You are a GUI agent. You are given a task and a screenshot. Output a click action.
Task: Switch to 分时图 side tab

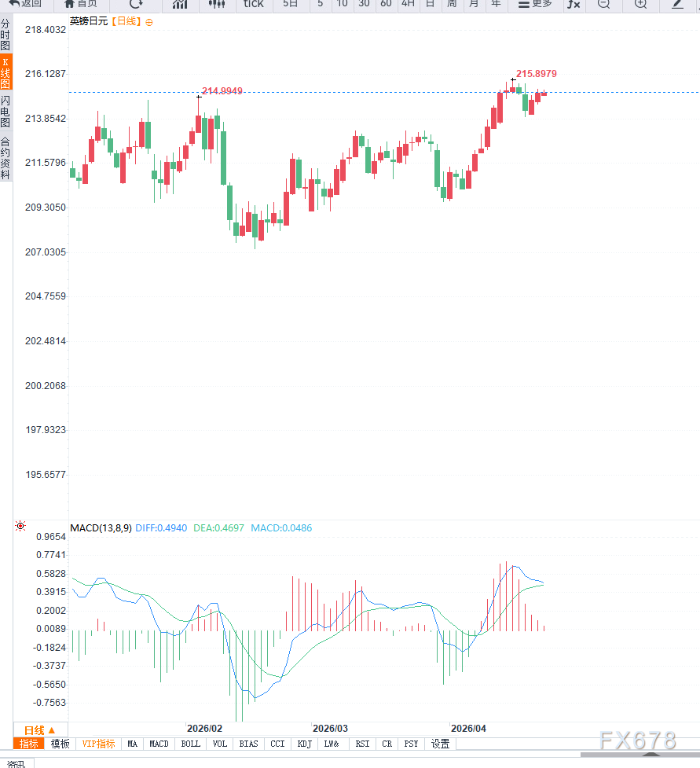pos(5,35)
